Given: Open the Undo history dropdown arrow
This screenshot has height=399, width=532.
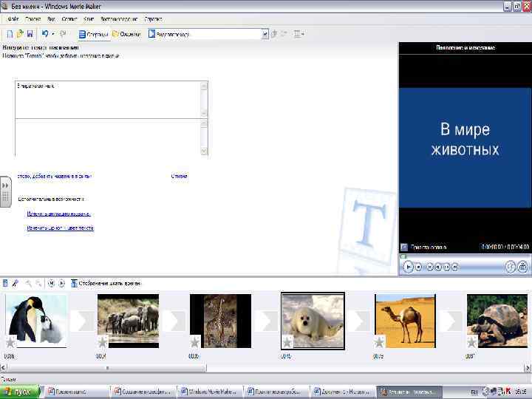Looking at the screenshot, I should click(x=53, y=33).
